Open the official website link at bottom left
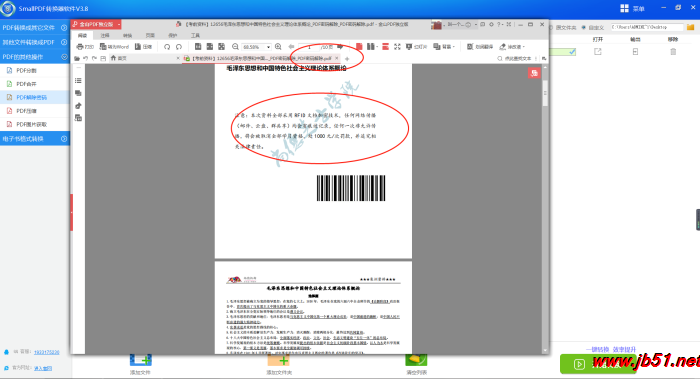Image resolution: width=700 pixels, height=379 pixels. [x=43, y=368]
